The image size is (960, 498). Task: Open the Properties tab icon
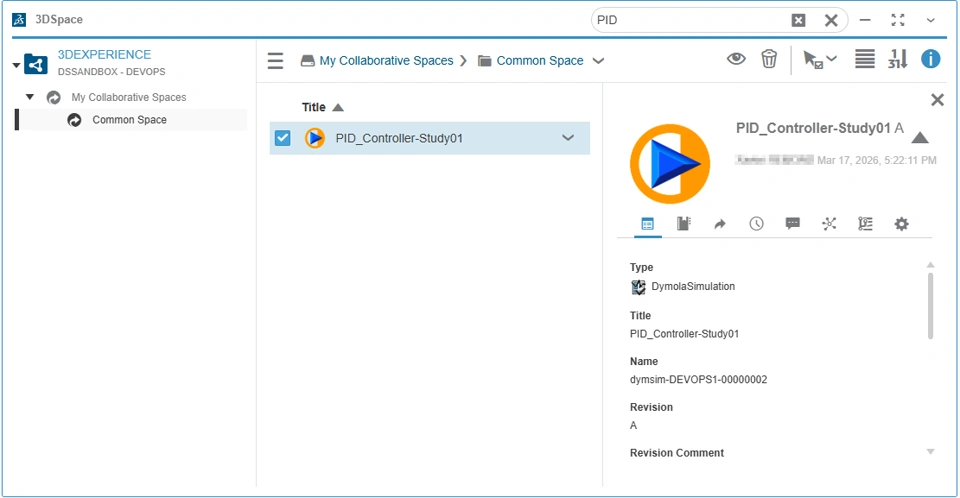pos(648,224)
